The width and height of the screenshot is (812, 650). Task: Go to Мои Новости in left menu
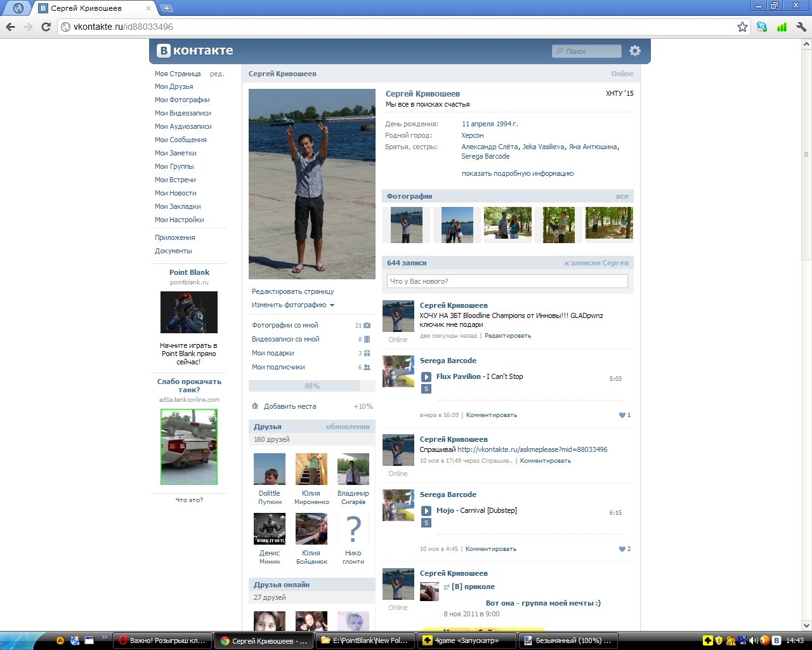(176, 194)
